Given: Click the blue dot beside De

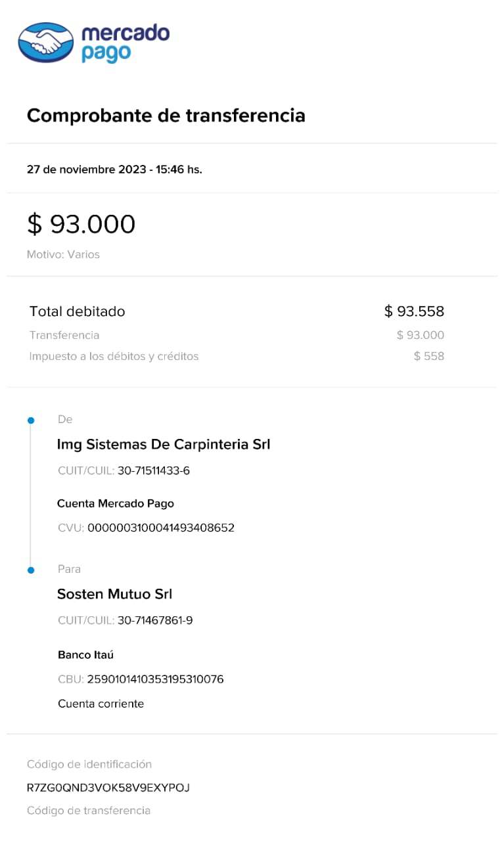Looking at the screenshot, I should [x=30, y=420].
